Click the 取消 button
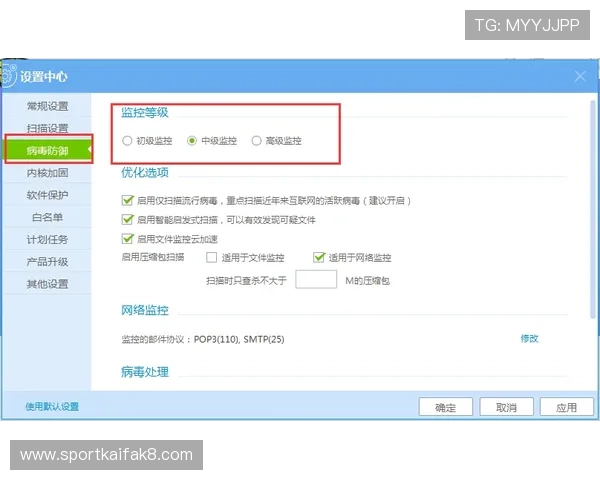Screen dimensions: 600x480 coord(506,407)
